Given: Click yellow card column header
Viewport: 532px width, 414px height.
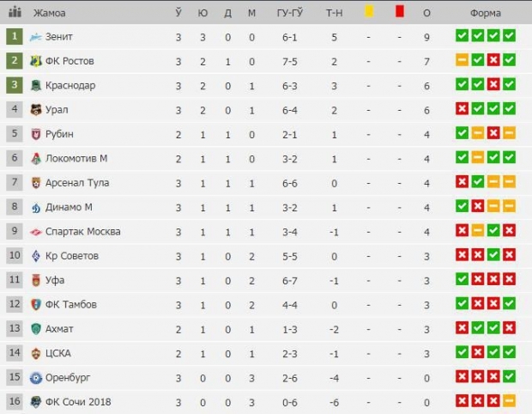Looking at the screenshot, I should 369,11.
